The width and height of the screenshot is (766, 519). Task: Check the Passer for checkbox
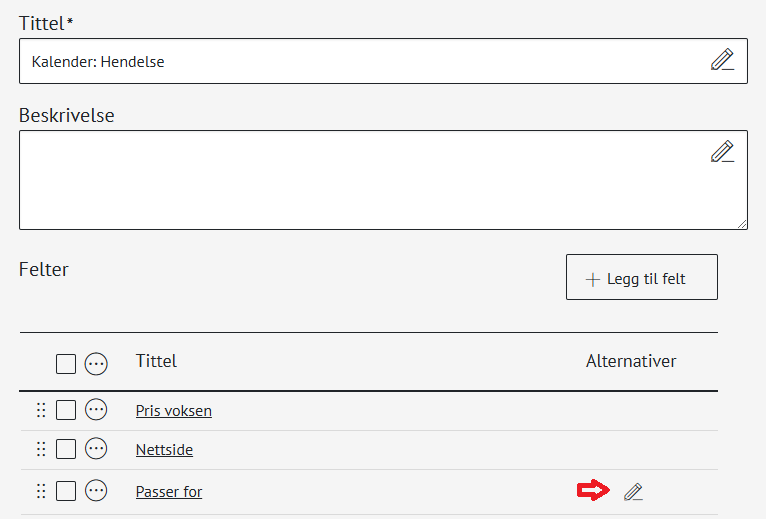point(66,491)
